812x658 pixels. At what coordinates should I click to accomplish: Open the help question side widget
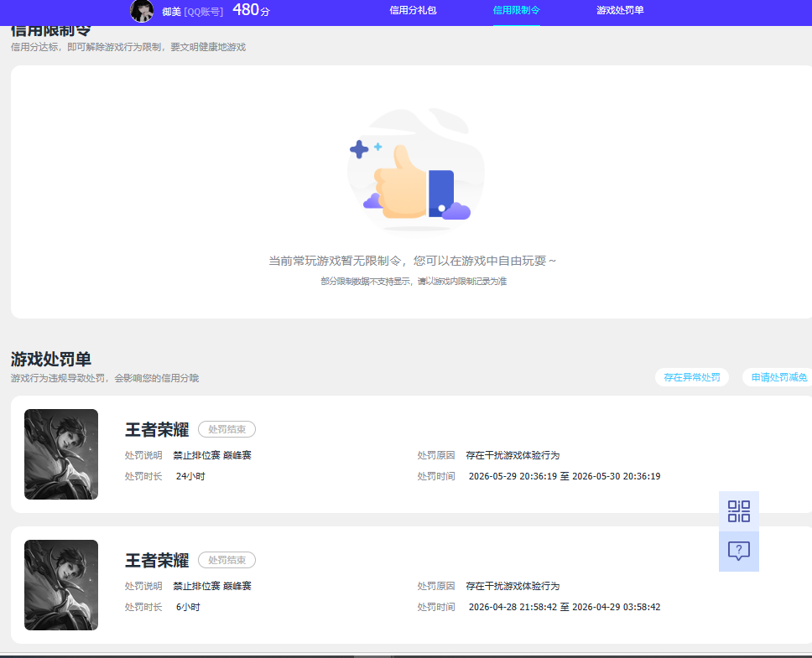(738, 551)
